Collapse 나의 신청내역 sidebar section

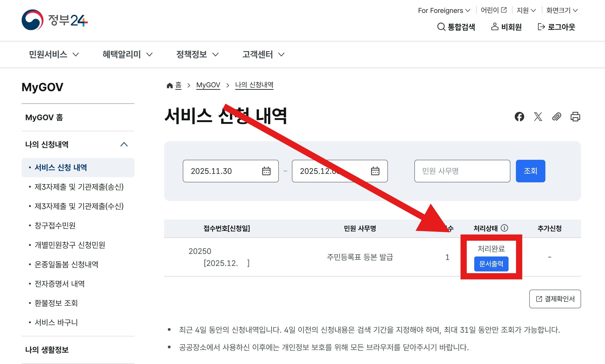(124, 144)
